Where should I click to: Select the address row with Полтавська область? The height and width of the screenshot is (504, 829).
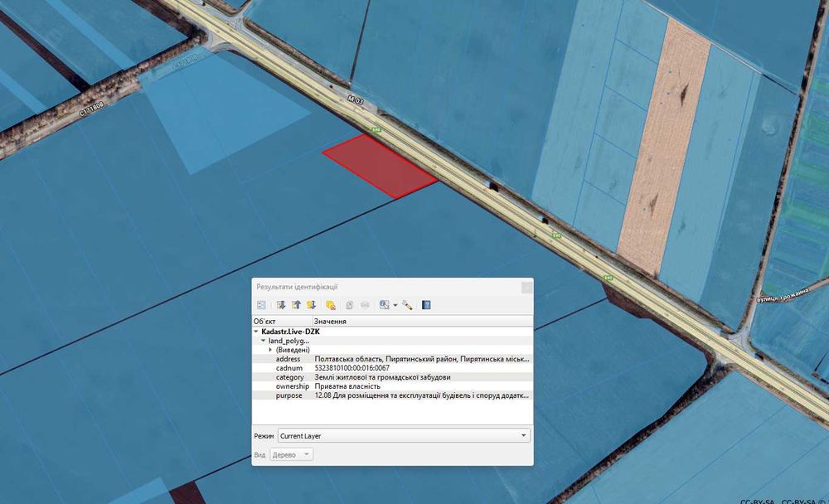[392, 359]
